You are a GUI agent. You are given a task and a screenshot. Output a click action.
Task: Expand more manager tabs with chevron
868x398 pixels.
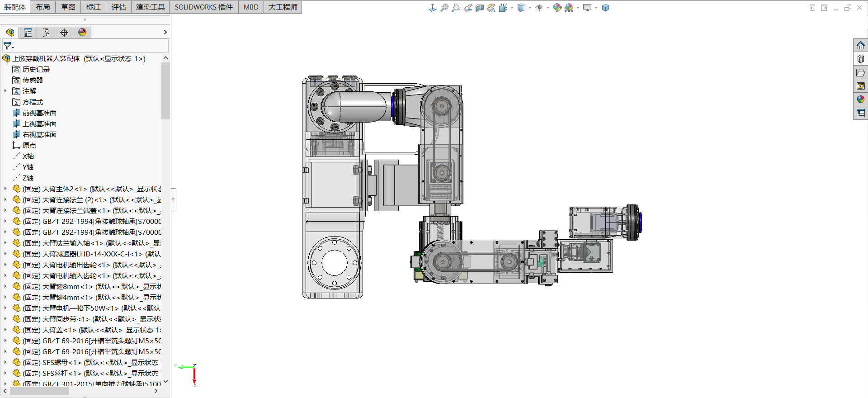tap(165, 32)
